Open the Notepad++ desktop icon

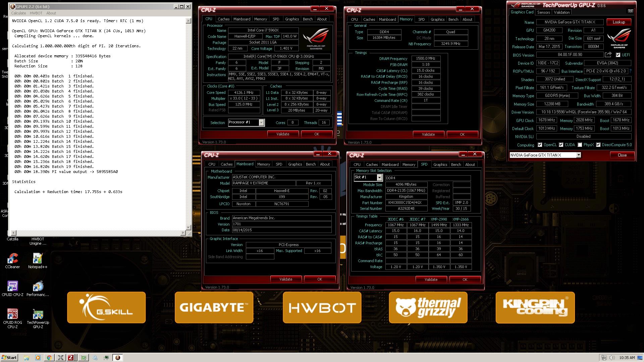pos(38,261)
